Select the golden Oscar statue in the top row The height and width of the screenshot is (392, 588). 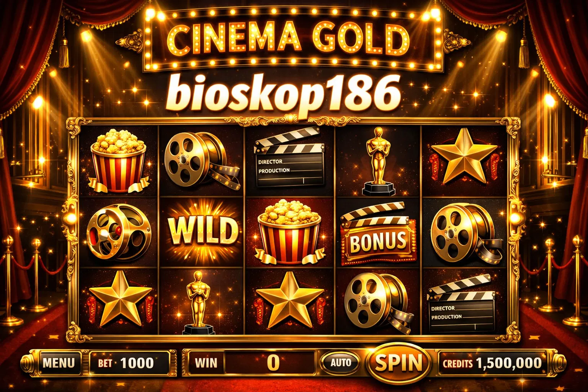coord(378,162)
